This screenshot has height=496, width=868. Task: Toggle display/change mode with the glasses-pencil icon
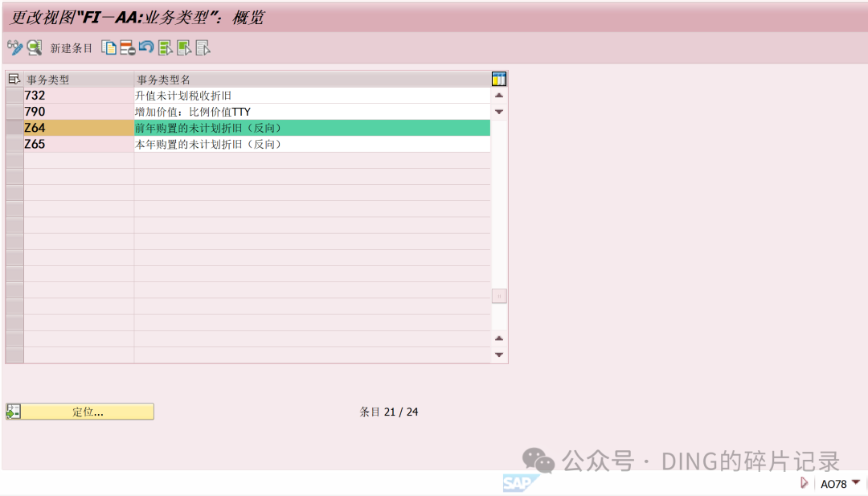click(x=15, y=47)
